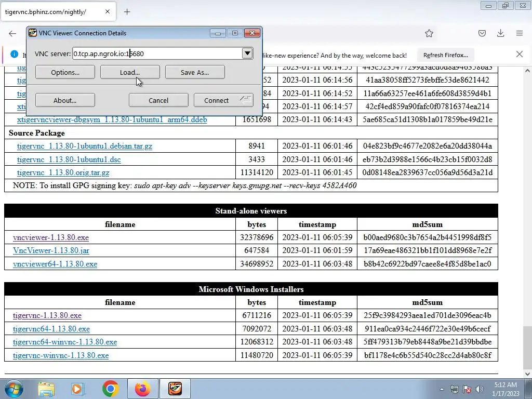The image size is (532, 399).
Task: Open Google Chrome from taskbar
Action: (110, 389)
